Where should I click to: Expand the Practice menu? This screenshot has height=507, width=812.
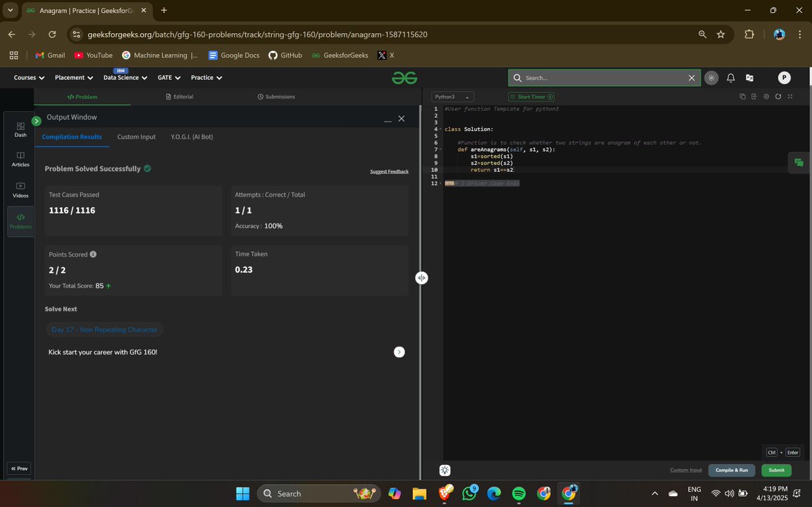[206, 78]
